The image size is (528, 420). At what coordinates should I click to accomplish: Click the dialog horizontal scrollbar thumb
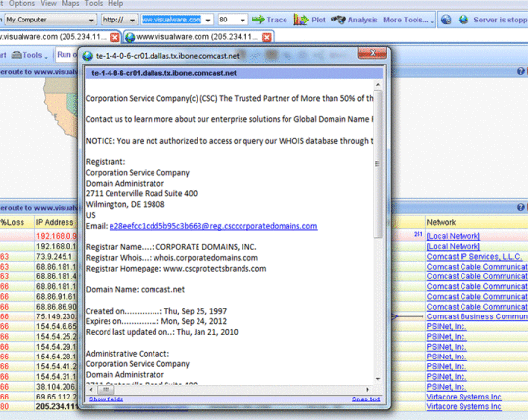point(106,390)
